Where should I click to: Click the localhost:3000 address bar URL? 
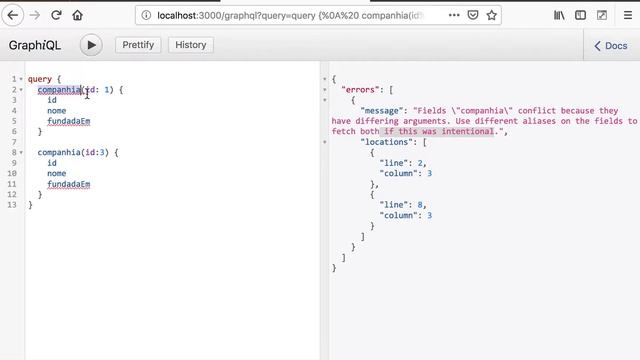[291, 16]
